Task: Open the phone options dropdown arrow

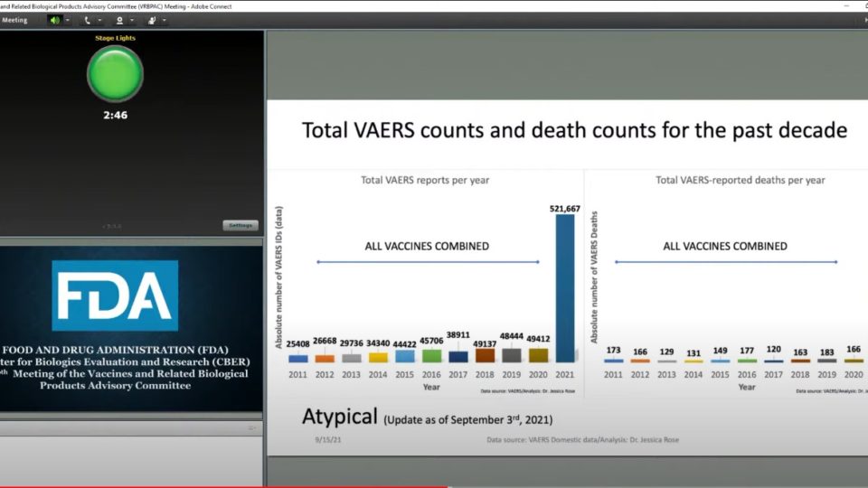Action: tap(100, 21)
